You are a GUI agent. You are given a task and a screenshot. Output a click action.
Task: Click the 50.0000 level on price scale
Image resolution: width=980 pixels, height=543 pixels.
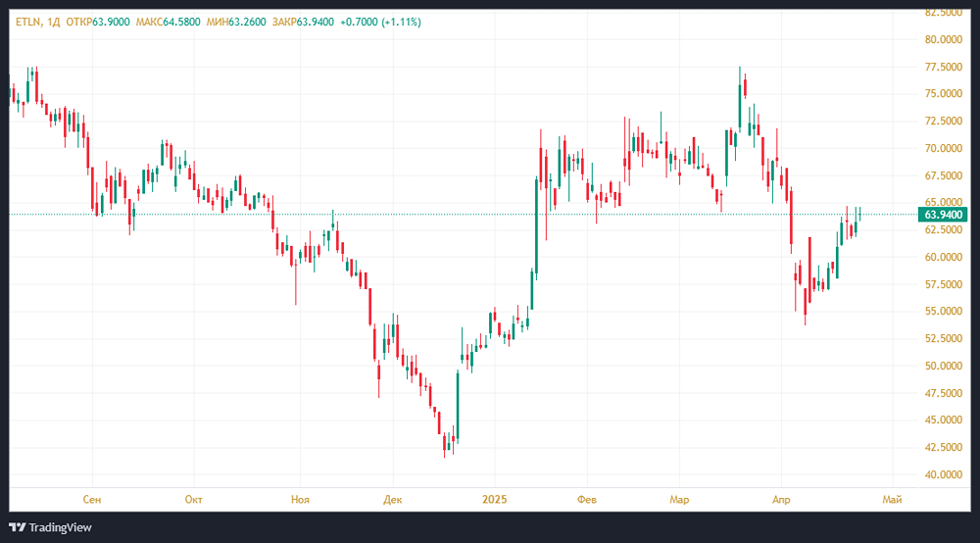[943, 366]
